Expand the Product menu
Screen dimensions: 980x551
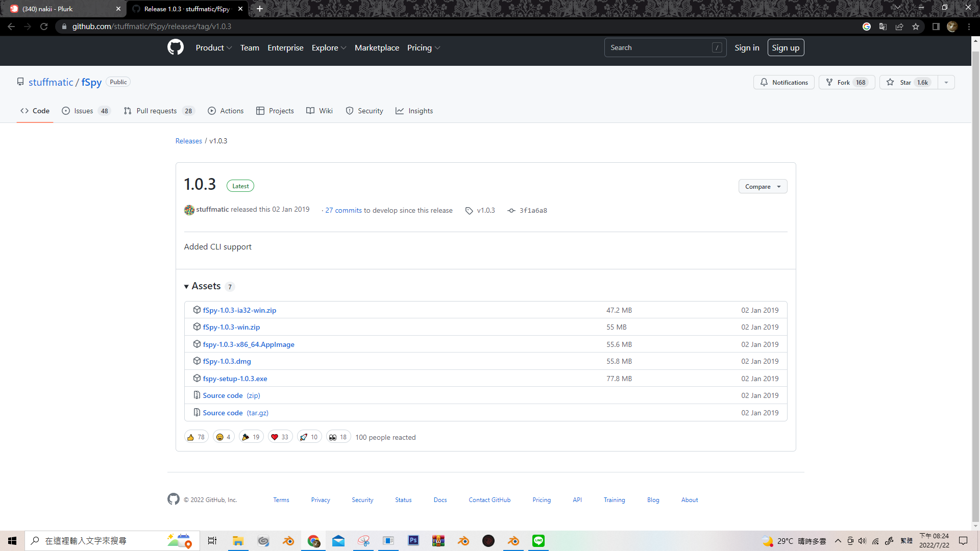click(214, 47)
